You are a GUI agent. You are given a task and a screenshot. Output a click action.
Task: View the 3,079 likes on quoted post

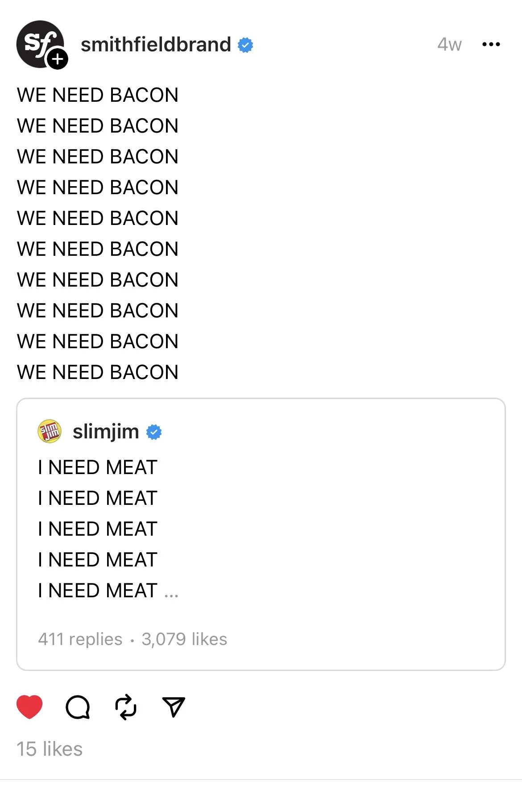(x=184, y=639)
